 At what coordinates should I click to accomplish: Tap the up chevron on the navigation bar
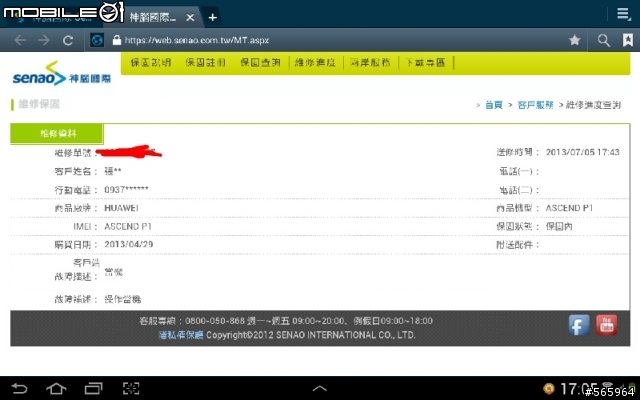click(320, 388)
